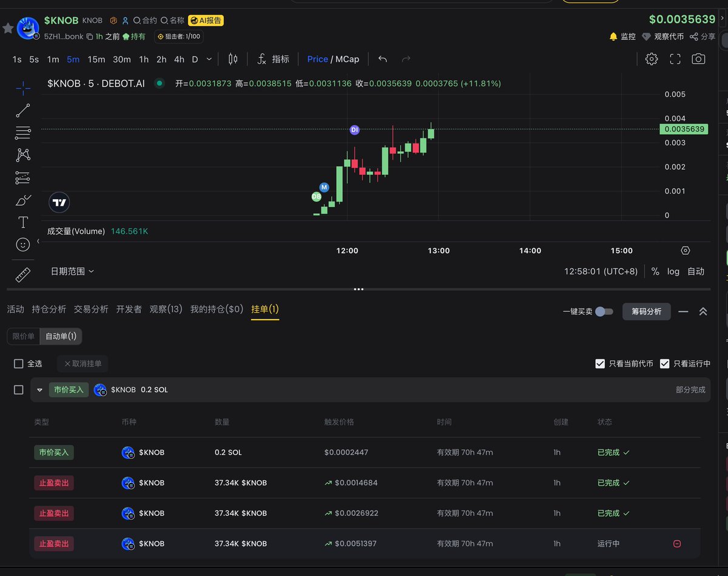Switch chart to Price view
728x576 pixels.
click(x=317, y=59)
